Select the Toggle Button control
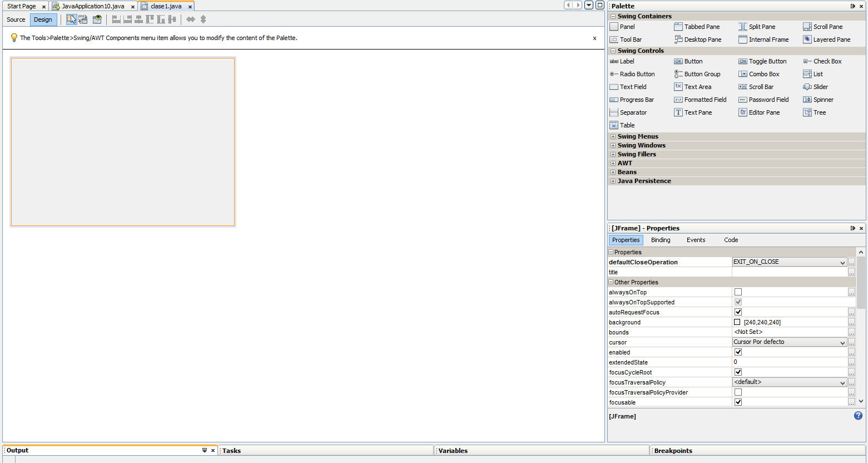868x463 pixels. point(762,61)
